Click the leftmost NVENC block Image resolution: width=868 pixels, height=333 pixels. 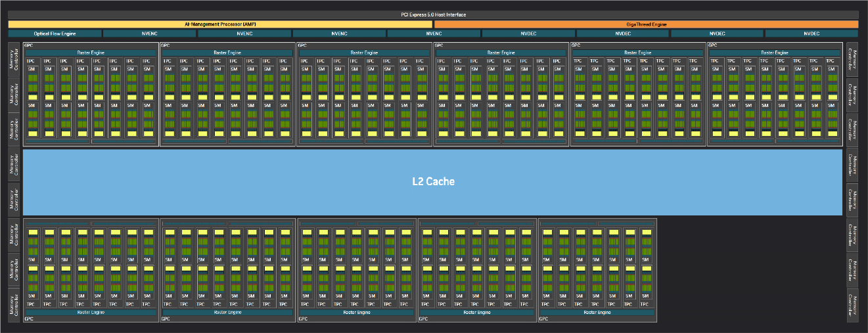(x=150, y=33)
